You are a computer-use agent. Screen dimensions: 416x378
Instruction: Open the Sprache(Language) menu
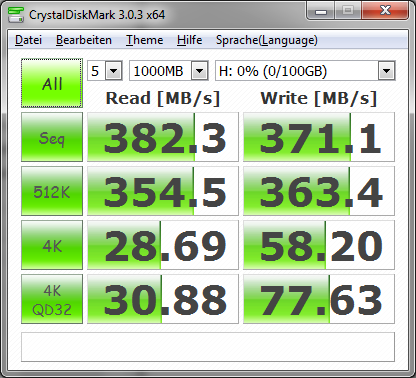click(x=266, y=40)
